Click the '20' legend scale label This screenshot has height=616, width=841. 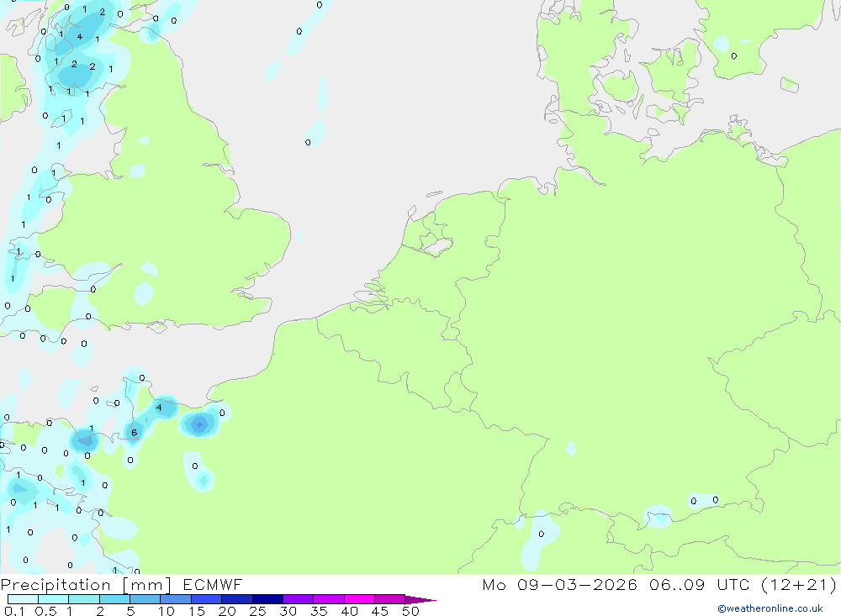click(227, 611)
